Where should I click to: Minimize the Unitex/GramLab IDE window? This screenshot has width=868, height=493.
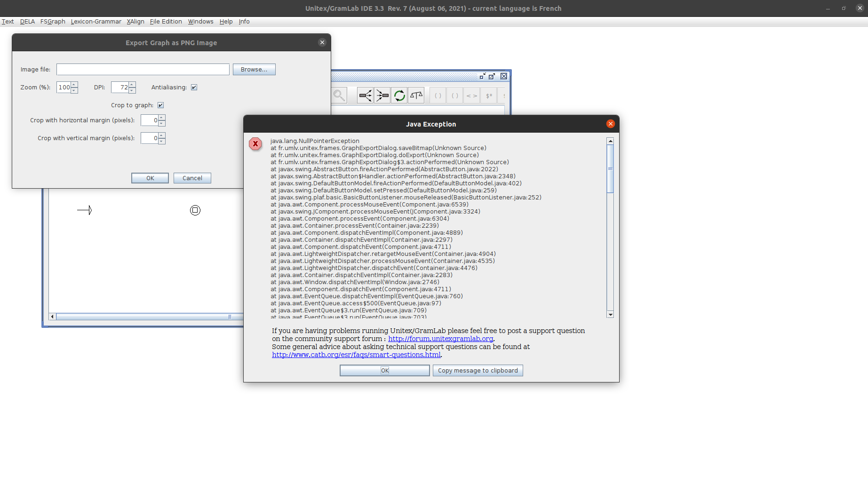828,8
